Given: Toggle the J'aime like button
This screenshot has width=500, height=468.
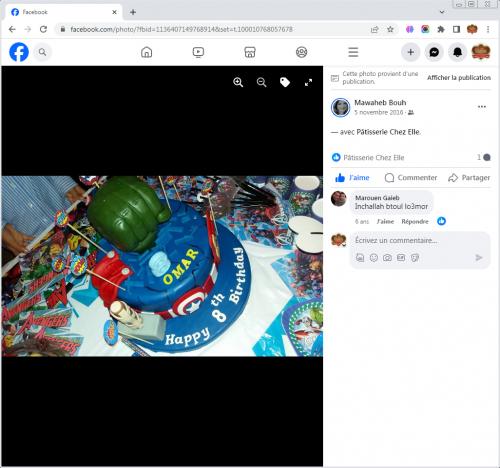Looking at the screenshot, I should (353, 178).
